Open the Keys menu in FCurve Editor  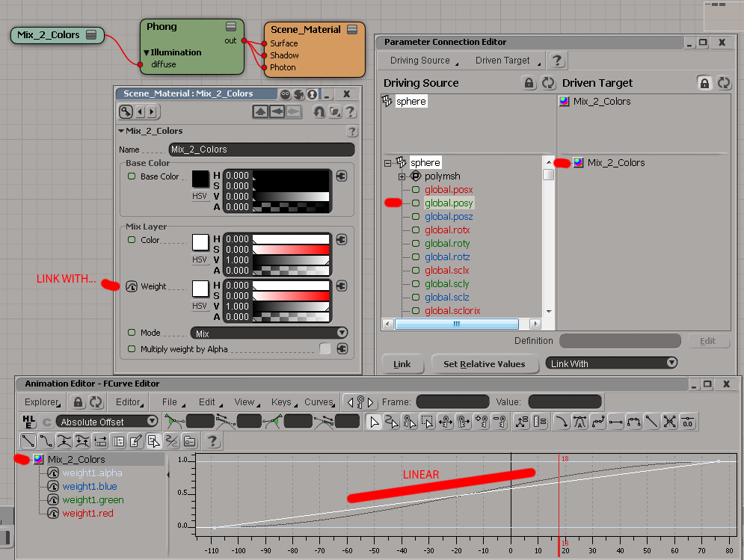tap(283, 402)
